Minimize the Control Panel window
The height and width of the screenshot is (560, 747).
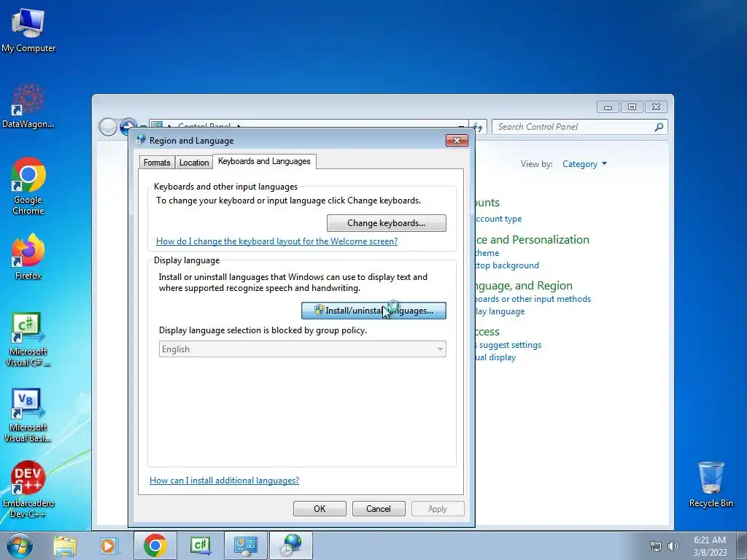pos(608,107)
